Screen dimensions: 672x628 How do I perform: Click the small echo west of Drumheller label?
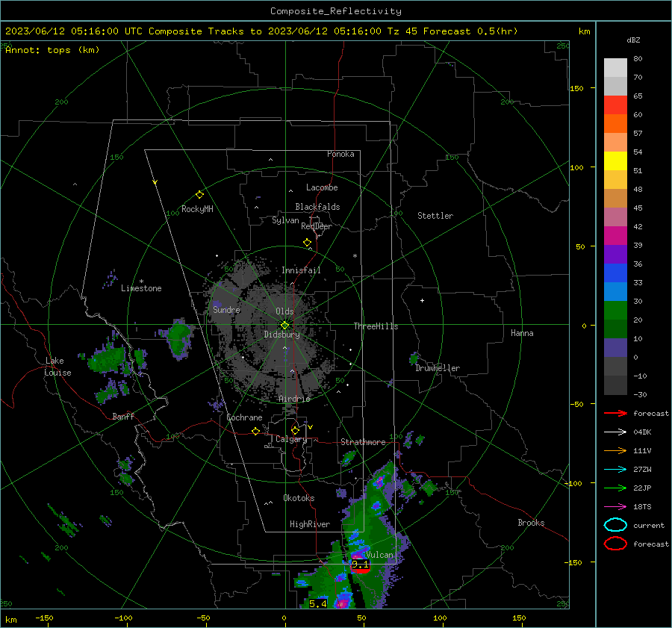[x=414, y=358]
